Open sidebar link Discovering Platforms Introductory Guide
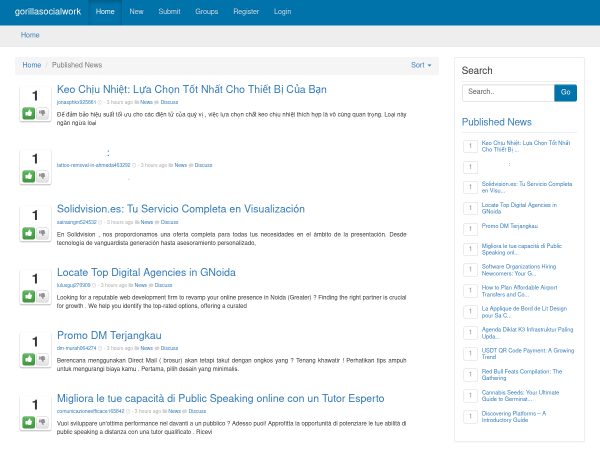Viewport: 600px width, 450px height. 514,417
